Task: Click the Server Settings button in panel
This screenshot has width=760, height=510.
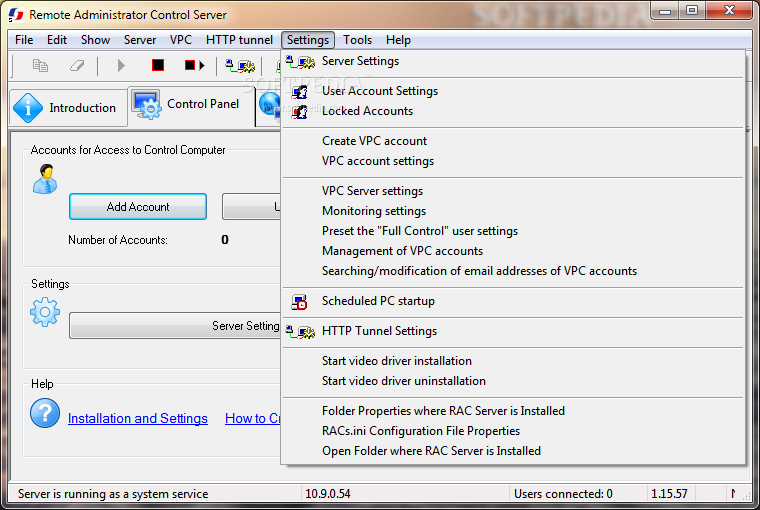Action: click(x=175, y=326)
